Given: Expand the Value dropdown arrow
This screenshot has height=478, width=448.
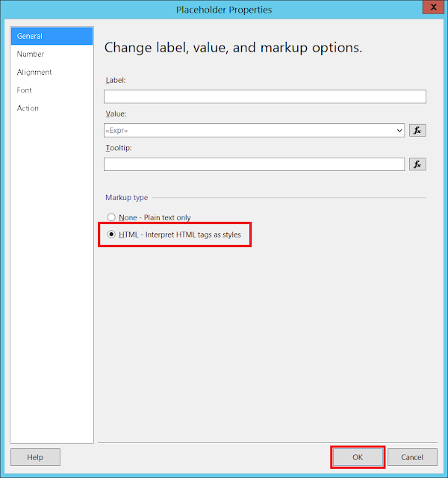Looking at the screenshot, I should [399, 131].
